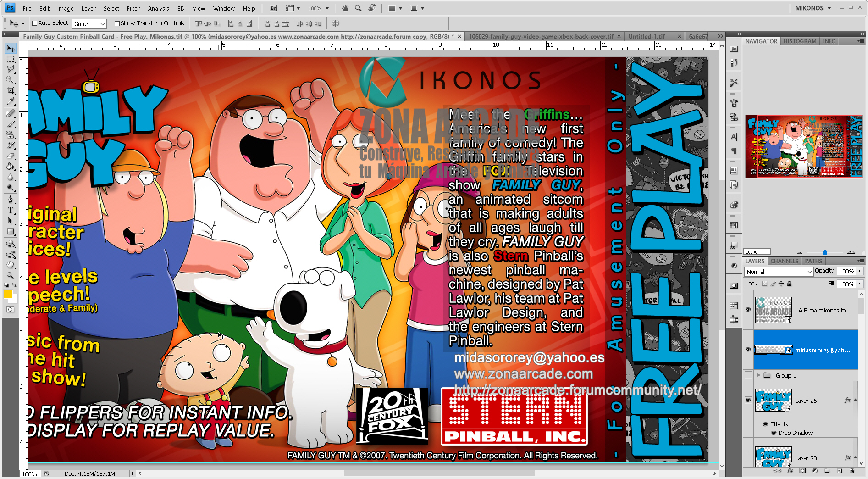
Task: Select the Eyedropper tool
Action: [10, 101]
